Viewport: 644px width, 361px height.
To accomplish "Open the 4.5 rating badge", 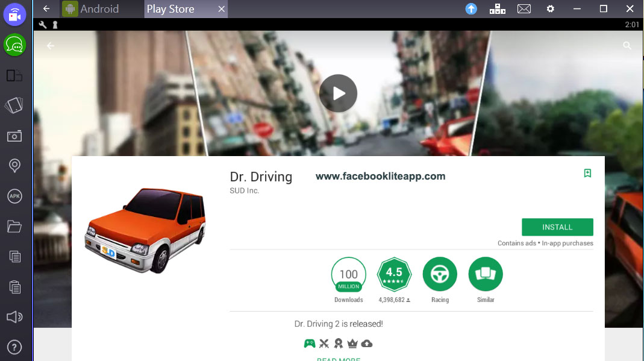I will point(394,274).
